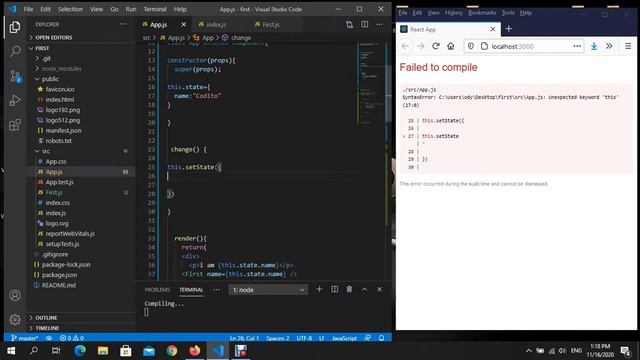Open package.json in the explorer
The image size is (640, 360).
click(59, 275)
